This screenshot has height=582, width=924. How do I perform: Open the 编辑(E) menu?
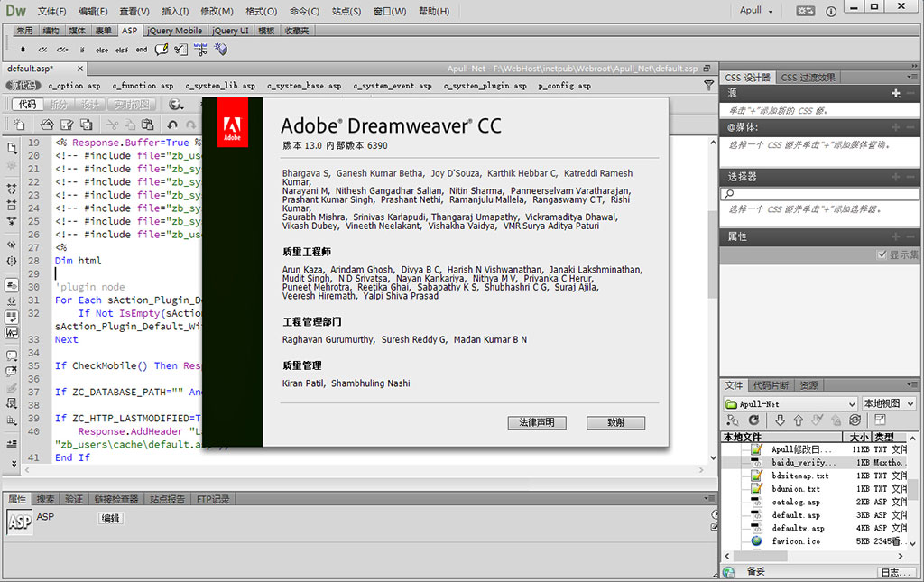coord(93,11)
